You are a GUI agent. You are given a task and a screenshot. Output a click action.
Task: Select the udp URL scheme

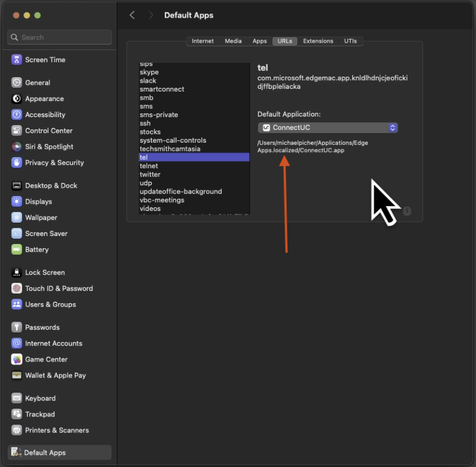[x=194, y=183]
